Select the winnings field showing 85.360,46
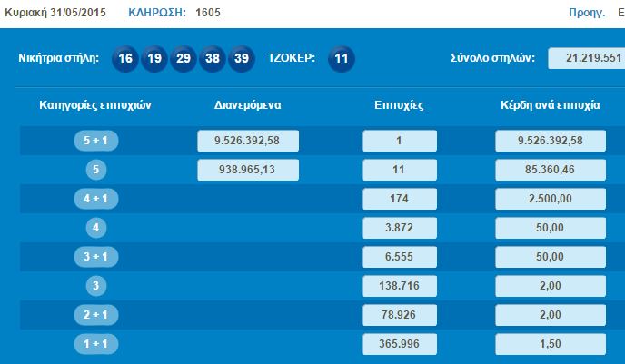Viewport: 625px width, 364px height. pyautogui.click(x=551, y=170)
